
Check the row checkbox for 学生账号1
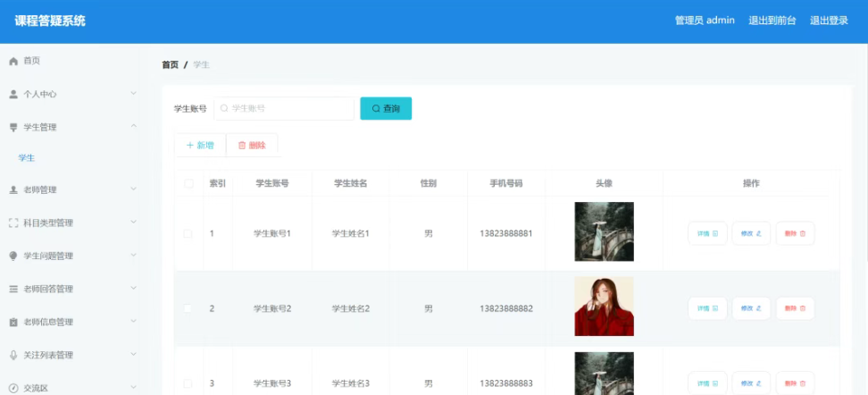coord(188,234)
